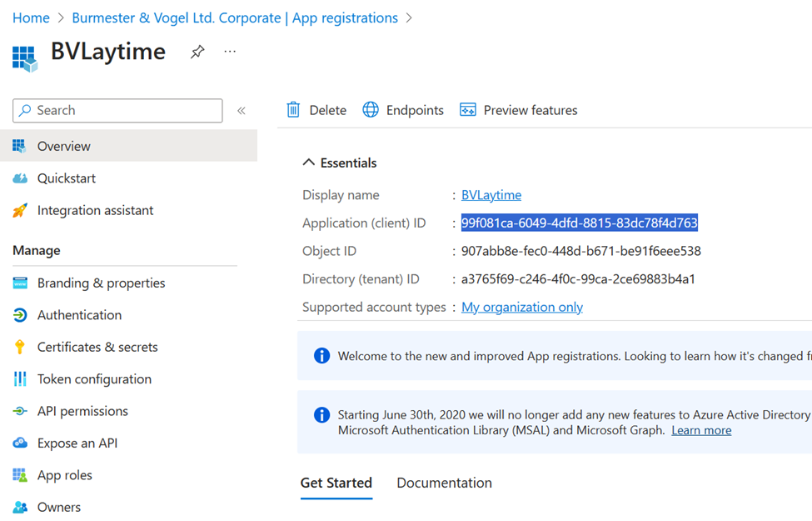Switch to the Documentation tab
The height and width of the screenshot is (521, 812).
445,483
